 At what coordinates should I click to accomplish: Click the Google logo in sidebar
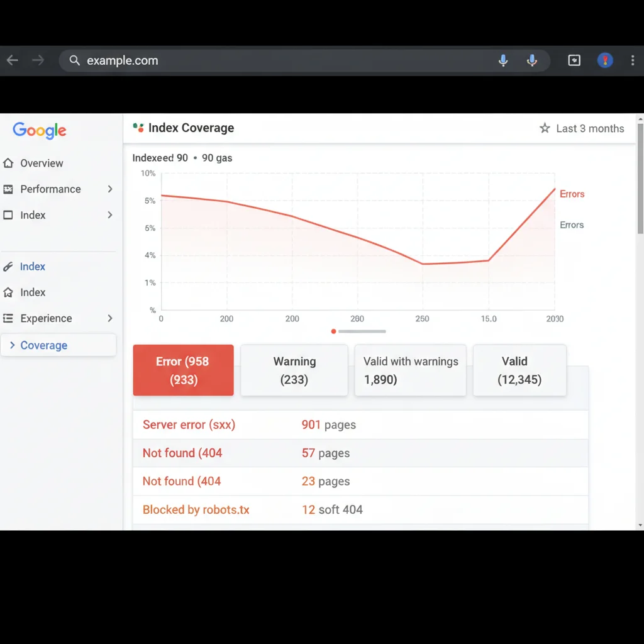pos(40,131)
